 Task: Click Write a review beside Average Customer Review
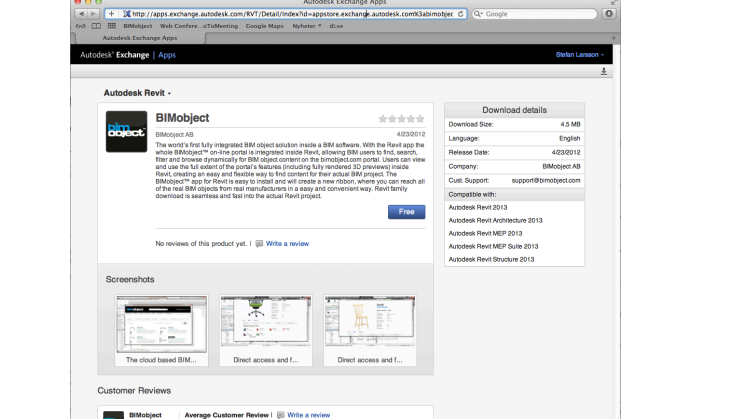pos(308,415)
